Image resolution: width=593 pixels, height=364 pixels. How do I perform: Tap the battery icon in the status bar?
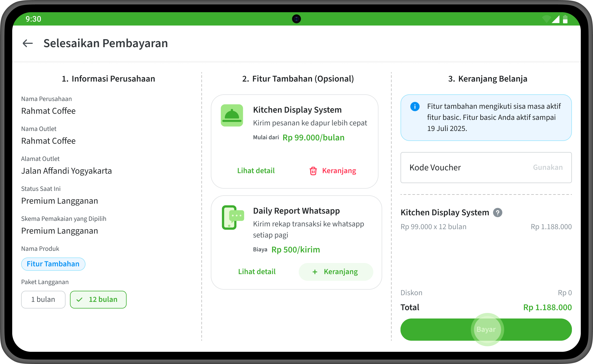point(565,19)
